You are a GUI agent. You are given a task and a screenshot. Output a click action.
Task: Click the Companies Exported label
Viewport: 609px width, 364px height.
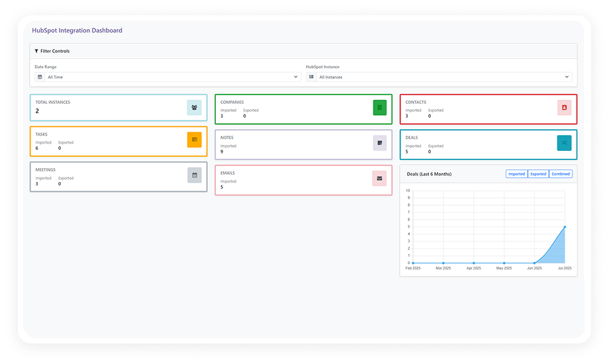point(251,111)
